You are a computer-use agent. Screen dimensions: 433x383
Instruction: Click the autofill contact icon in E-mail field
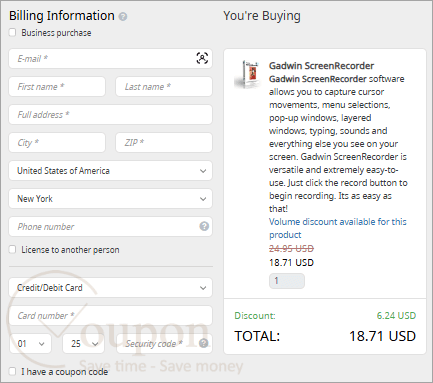click(202, 58)
